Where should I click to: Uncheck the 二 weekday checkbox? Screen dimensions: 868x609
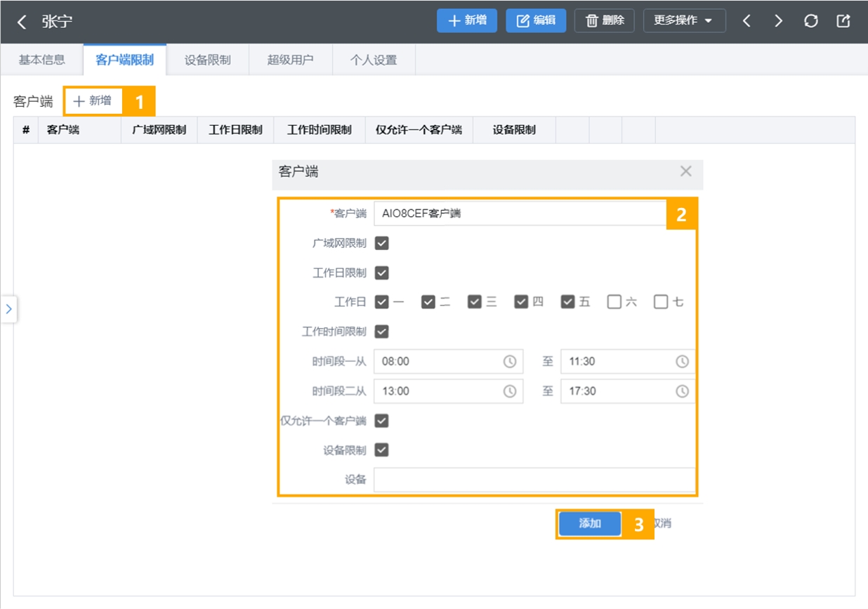coord(428,302)
